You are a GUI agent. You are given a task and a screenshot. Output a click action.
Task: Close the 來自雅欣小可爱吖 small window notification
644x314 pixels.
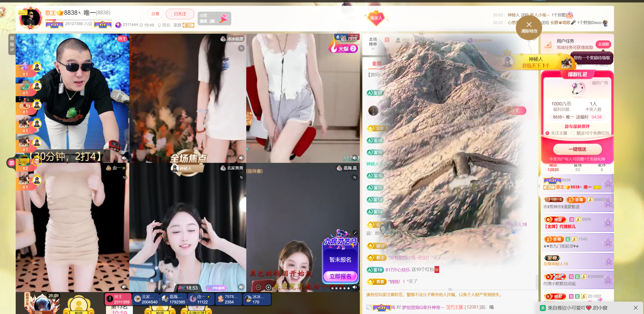(x=635, y=308)
